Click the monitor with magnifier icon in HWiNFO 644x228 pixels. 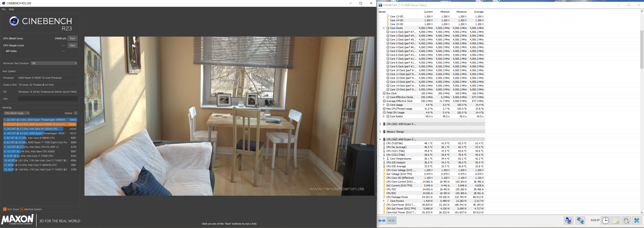coord(569,221)
